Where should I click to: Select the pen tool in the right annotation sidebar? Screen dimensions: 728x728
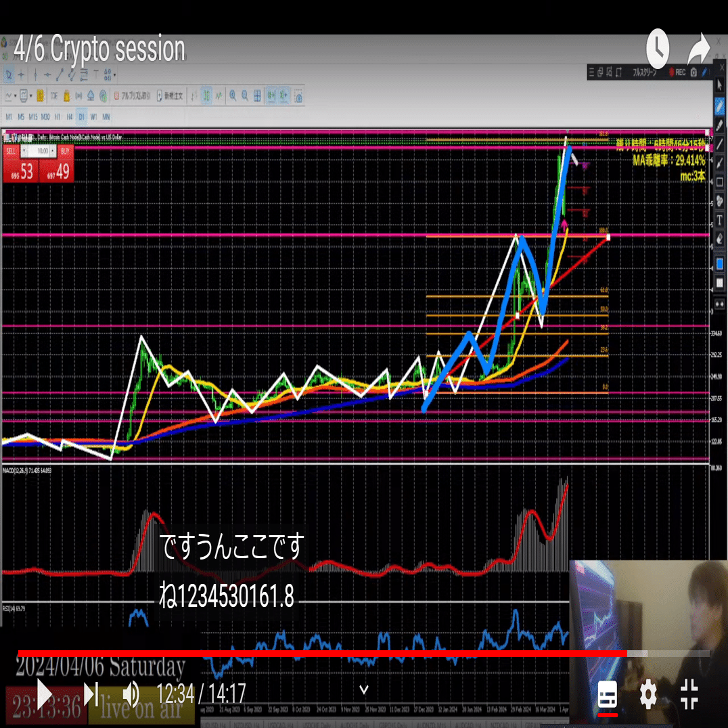(x=719, y=105)
